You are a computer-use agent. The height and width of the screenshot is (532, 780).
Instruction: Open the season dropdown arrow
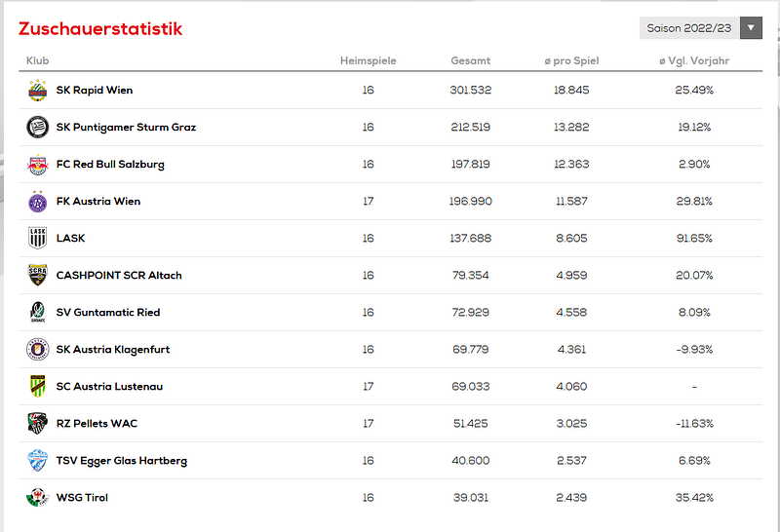point(751,28)
